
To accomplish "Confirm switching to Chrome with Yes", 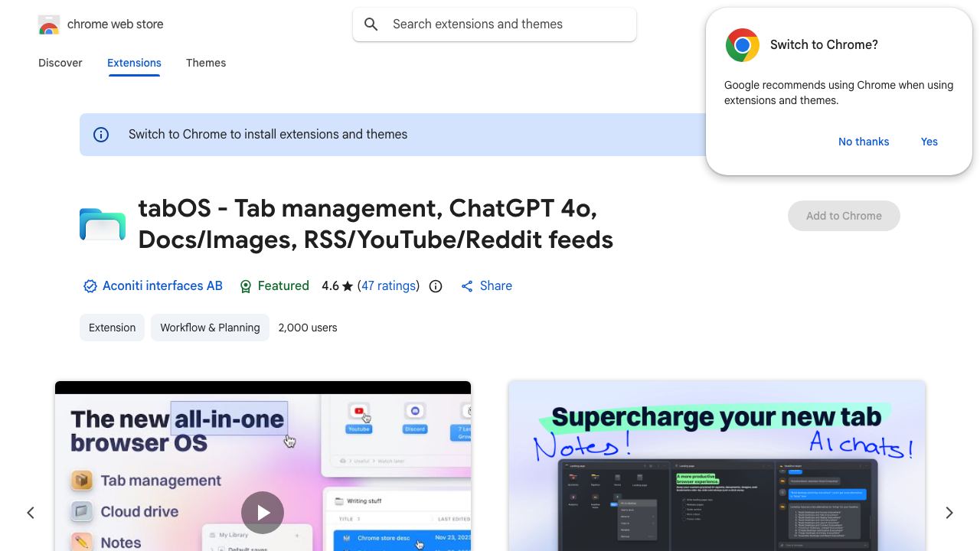I will [929, 142].
